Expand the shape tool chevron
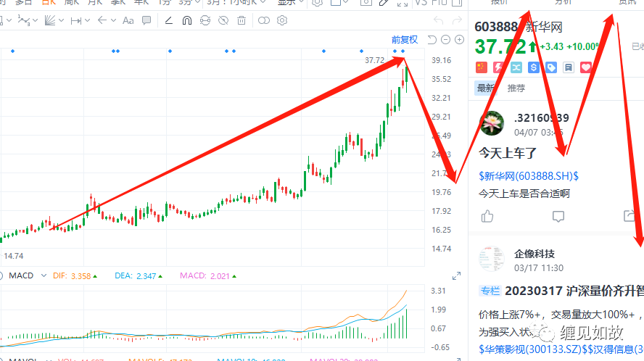The height and width of the screenshot is (361, 644). 9,20
